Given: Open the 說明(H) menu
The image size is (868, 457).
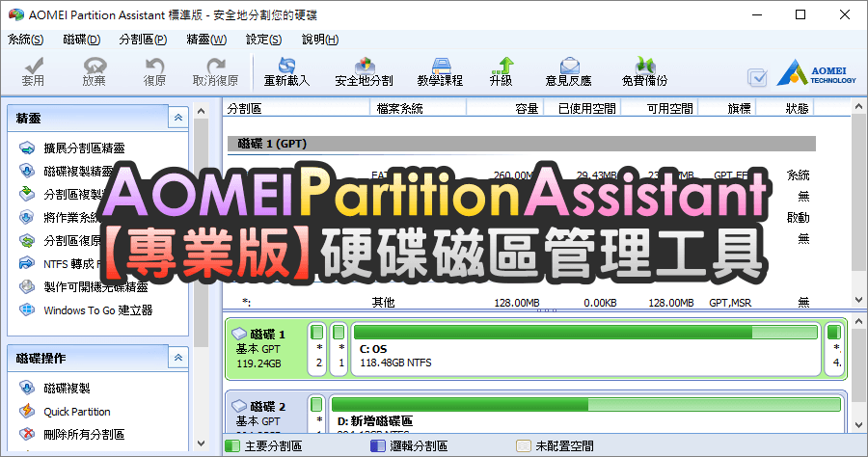Looking at the screenshot, I should [x=320, y=40].
